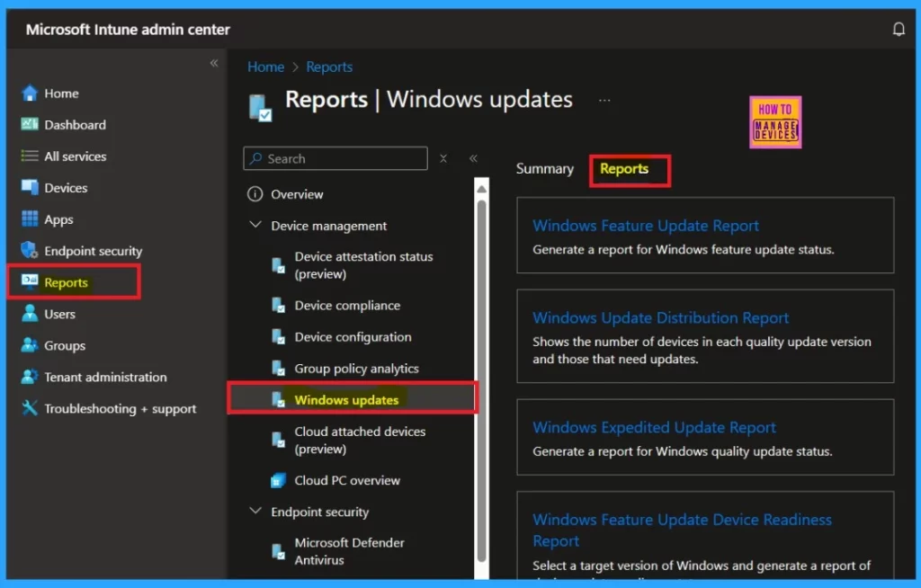921x588 pixels.
Task: Click the magnifier icon in the search box
Action: pyautogui.click(x=256, y=158)
